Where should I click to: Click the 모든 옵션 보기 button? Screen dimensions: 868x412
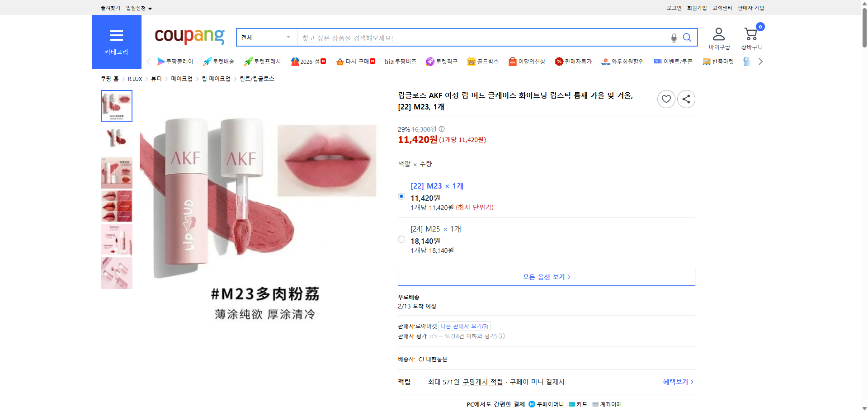(546, 276)
